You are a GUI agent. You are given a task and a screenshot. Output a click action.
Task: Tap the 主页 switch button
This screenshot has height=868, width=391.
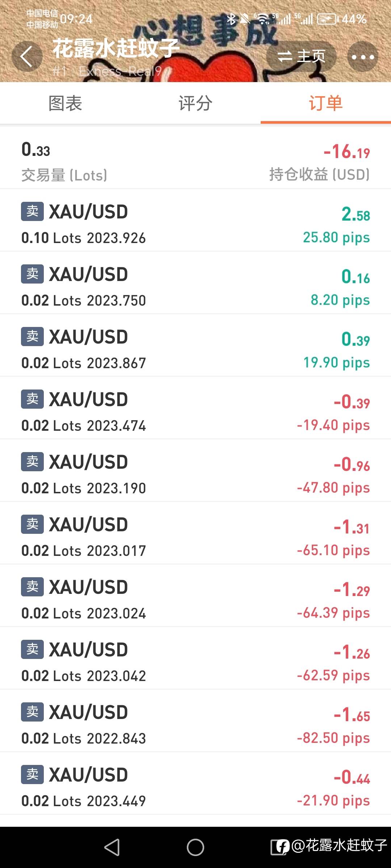coord(301,56)
